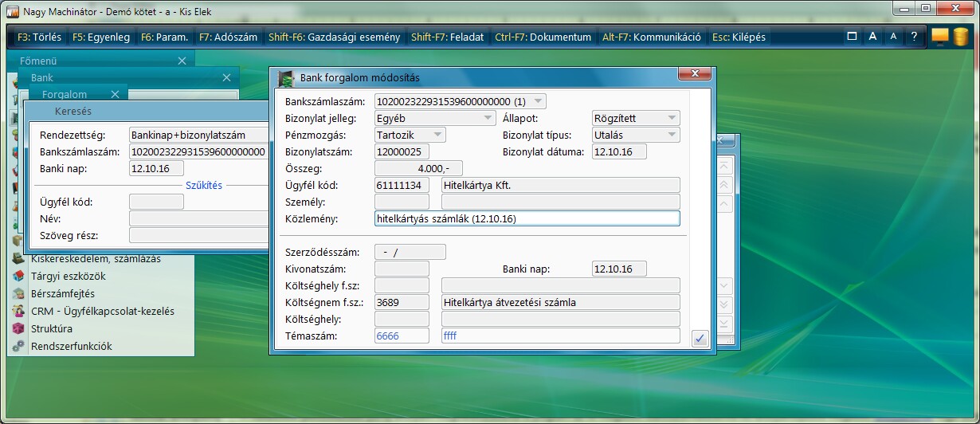This screenshot has height=424, width=980.
Task: Select CRM - Ügyfélkapcsolat-kezelés menu item
Action: (102, 311)
